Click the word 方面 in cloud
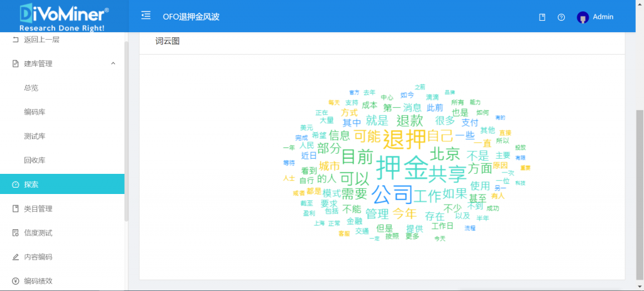Screen dimensions: 644x291 480,168
